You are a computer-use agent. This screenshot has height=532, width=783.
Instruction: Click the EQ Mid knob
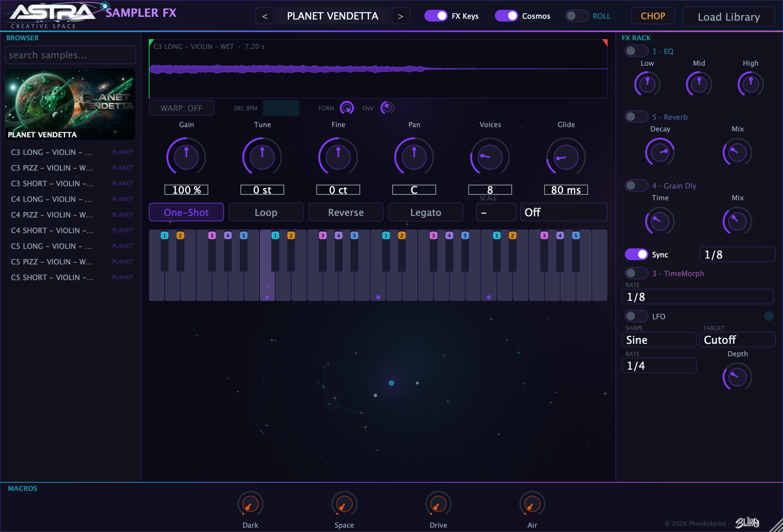click(x=699, y=84)
